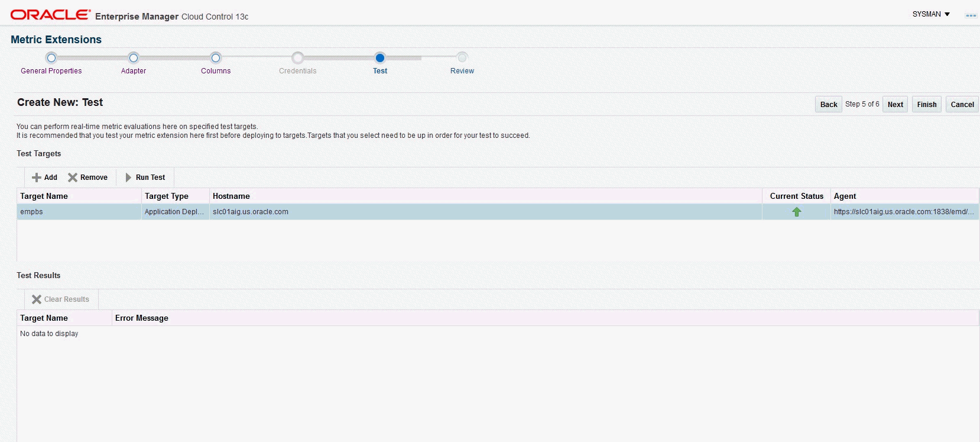Screen dimensions: 980x442
Task: Click the Application Depl... type cell
Action: pyautogui.click(x=176, y=212)
